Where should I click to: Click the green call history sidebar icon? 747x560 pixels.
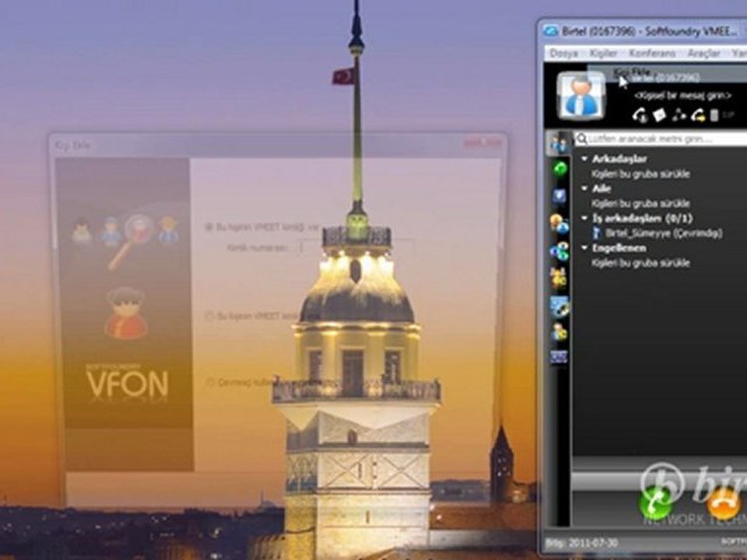pyautogui.click(x=560, y=169)
